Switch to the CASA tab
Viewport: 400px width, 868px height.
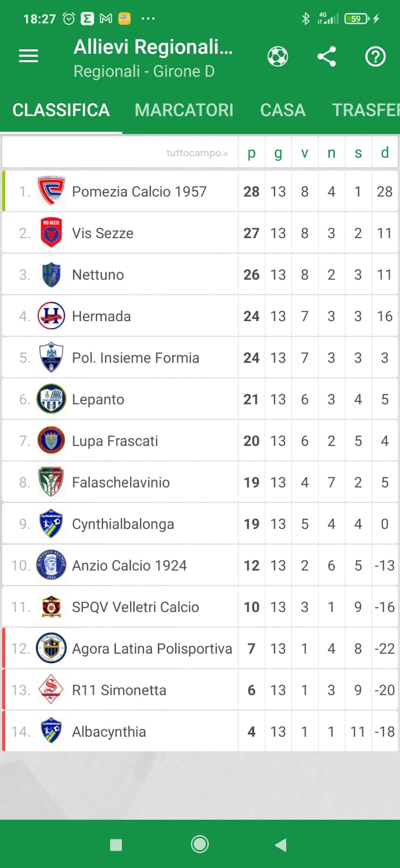pyautogui.click(x=282, y=110)
